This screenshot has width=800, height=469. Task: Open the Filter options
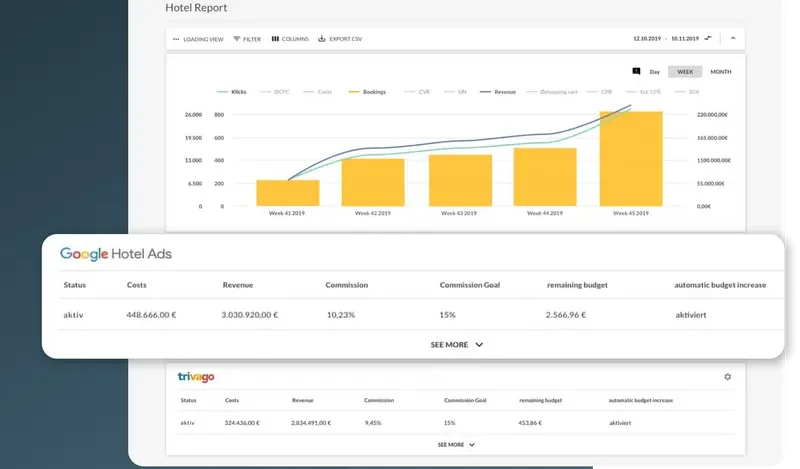(x=247, y=39)
